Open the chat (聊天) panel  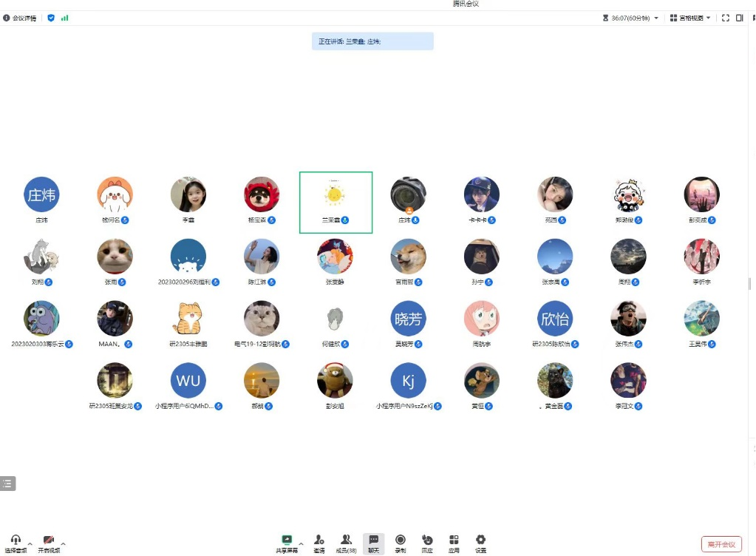click(374, 543)
